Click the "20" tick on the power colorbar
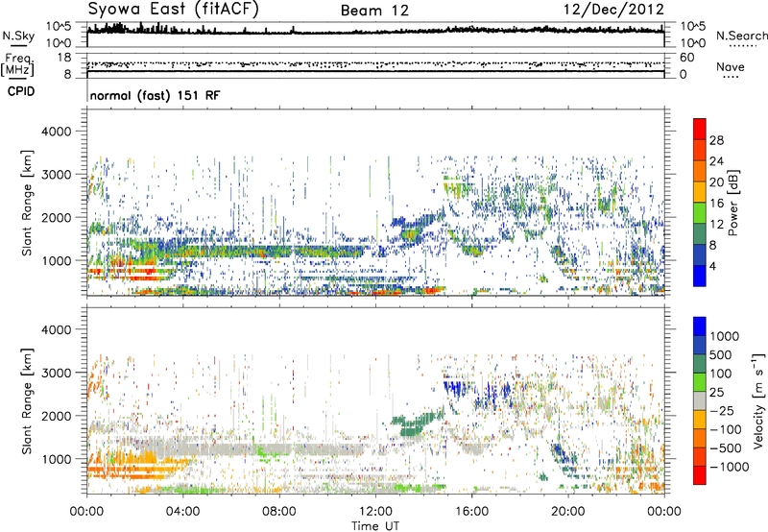The width and height of the screenshot is (768, 532). point(716,182)
